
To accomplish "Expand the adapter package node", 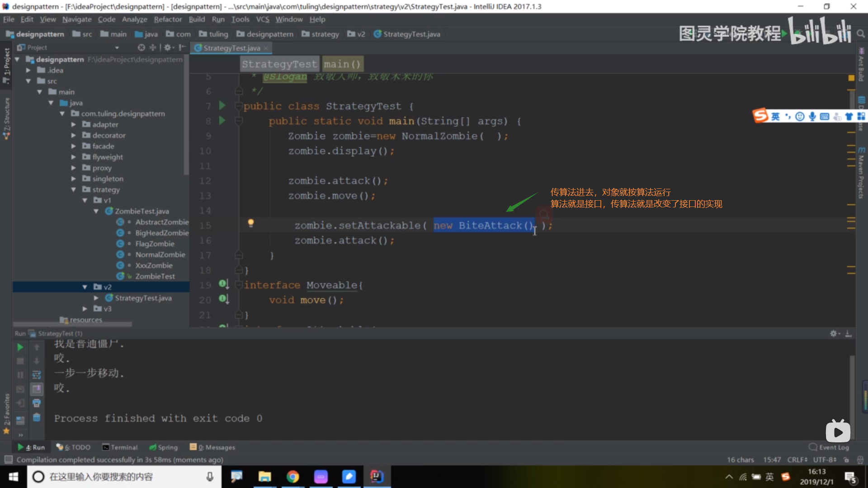I will [x=73, y=124].
